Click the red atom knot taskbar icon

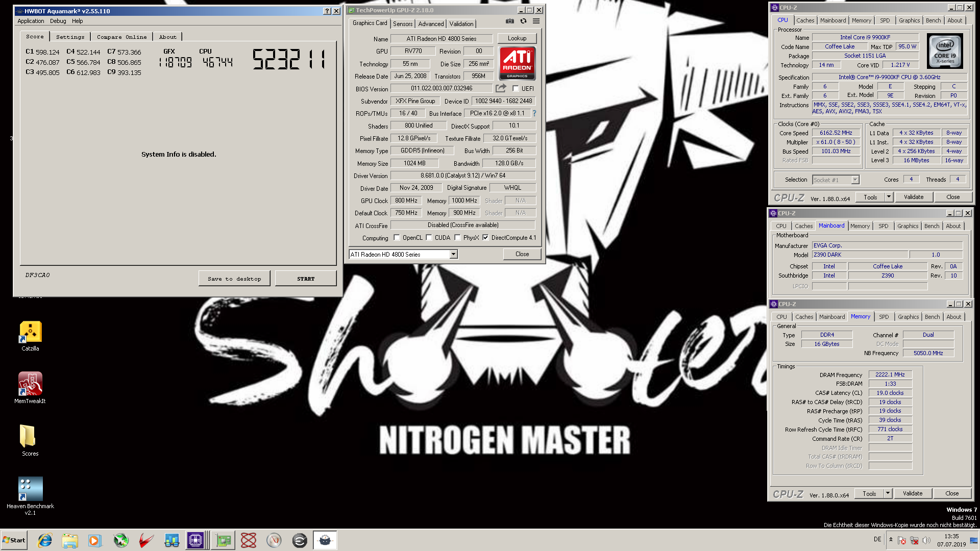click(x=249, y=540)
